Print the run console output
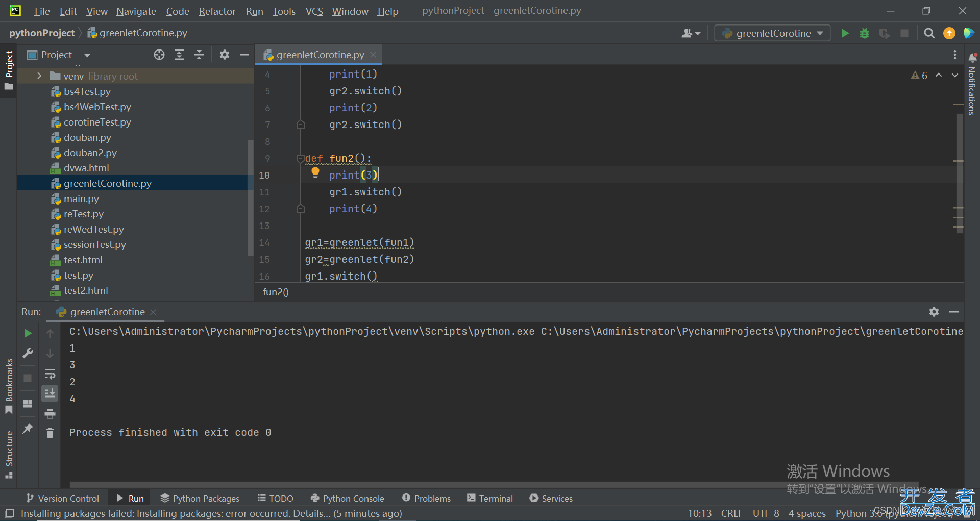This screenshot has height=521, width=980. pyautogui.click(x=50, y=413)
